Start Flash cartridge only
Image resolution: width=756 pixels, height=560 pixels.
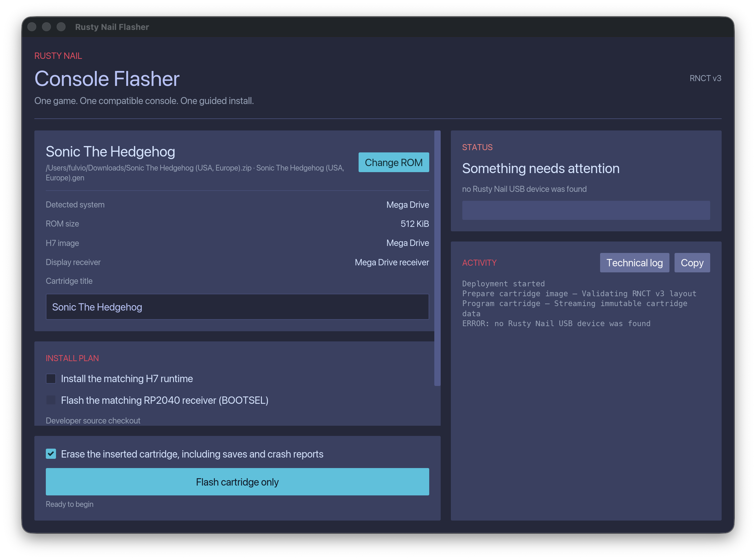(237, 481)
